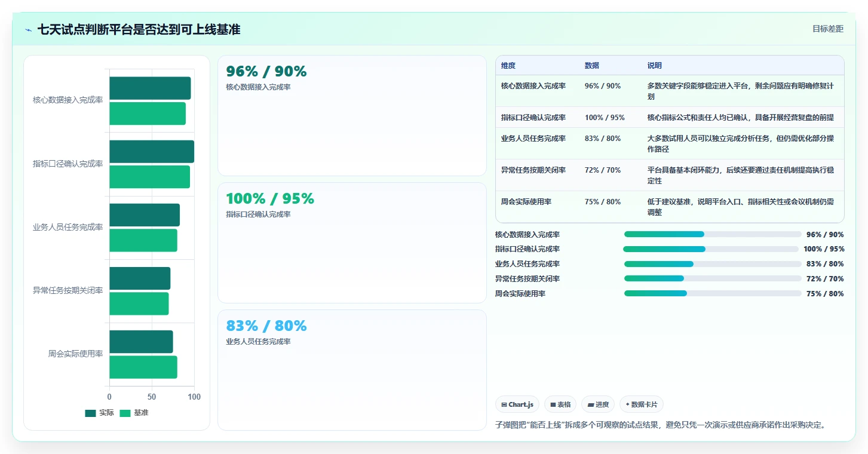The width and height of the screenshot is (868, 454).
Task: Click the 周会实际使用率 progress bar
Action: pos(713,293)
